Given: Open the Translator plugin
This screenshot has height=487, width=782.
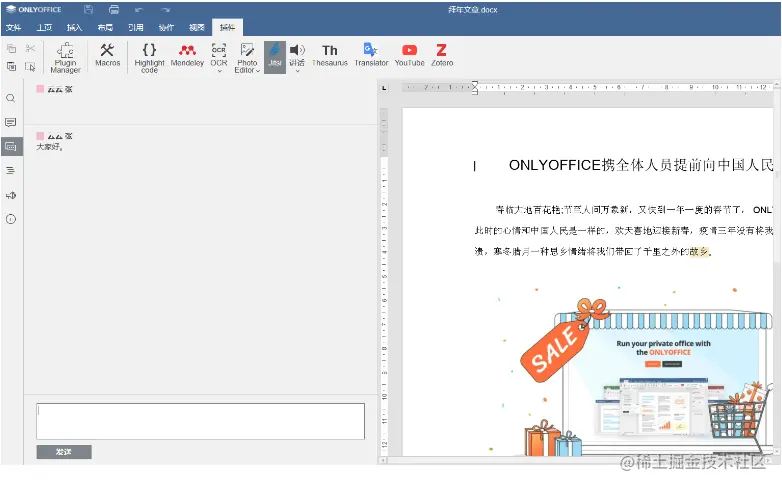Looking at the screenshot, I should click(x=371, y=55).
